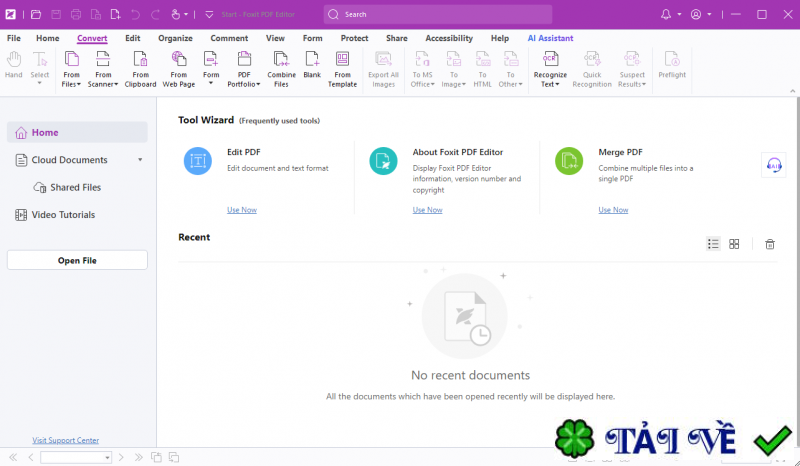Image resolution: width=800 pixels, height=466 pixels.
Task: Click Use Now under Edit PDF
Action: (242, 210)
